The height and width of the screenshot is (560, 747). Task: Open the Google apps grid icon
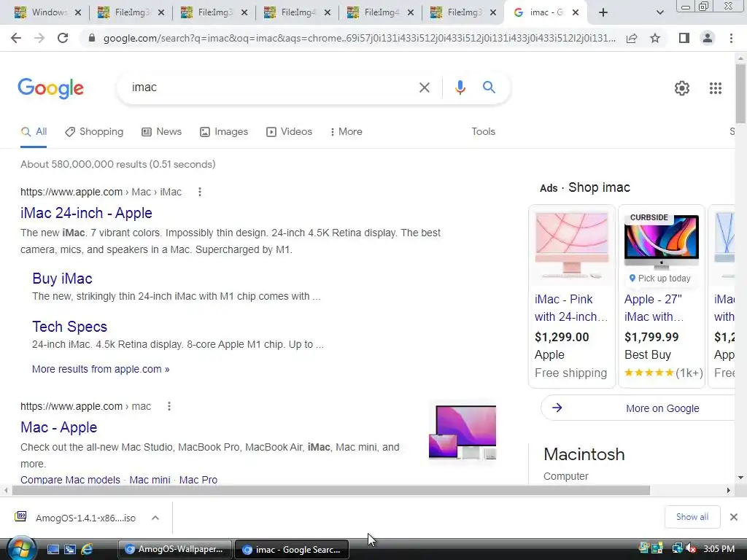coord(715,88)
